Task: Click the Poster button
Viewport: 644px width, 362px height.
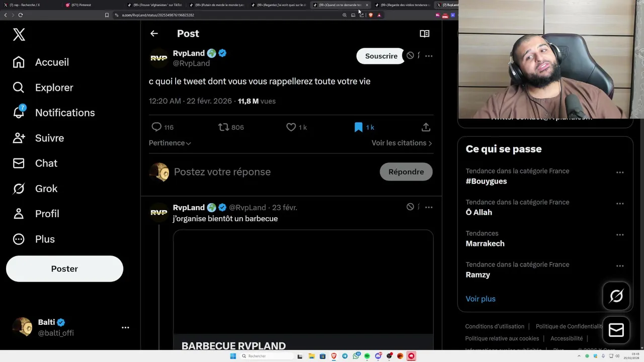Action: pyautogui.click(x=64, y=268)
